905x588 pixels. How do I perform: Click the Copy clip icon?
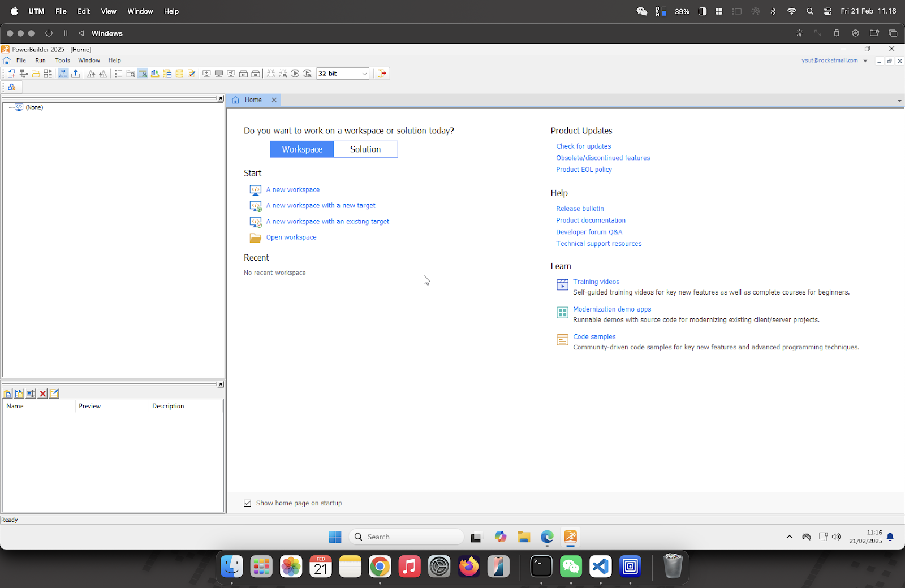[19, 394]
